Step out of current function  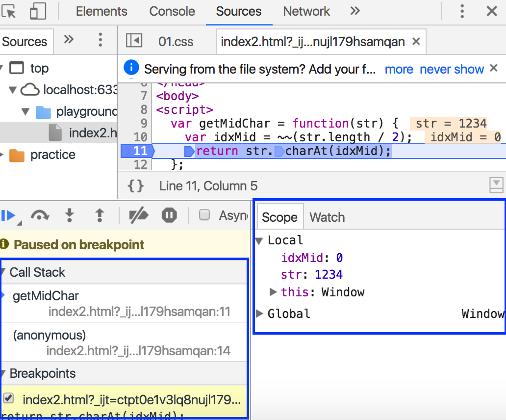[100, 215]
